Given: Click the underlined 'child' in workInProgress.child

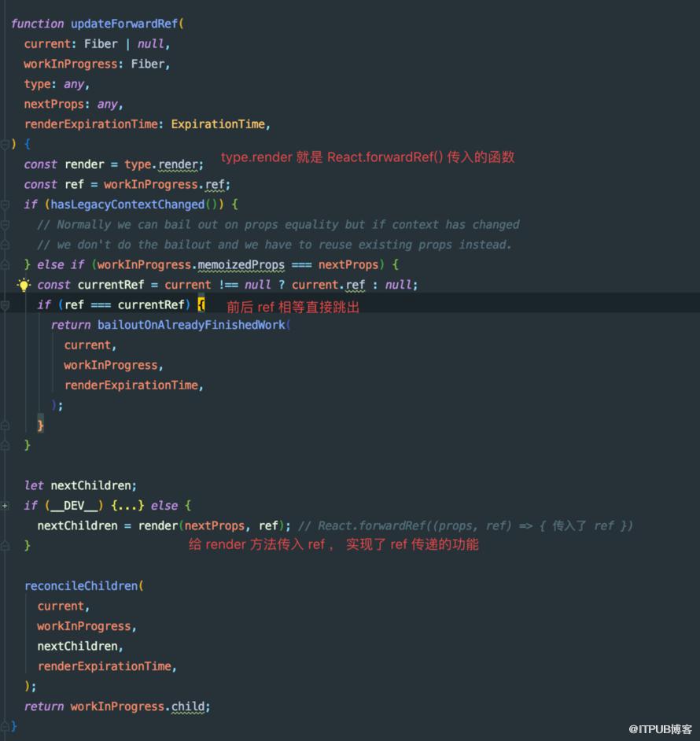Looking at the screenshot, I should 188,706.
